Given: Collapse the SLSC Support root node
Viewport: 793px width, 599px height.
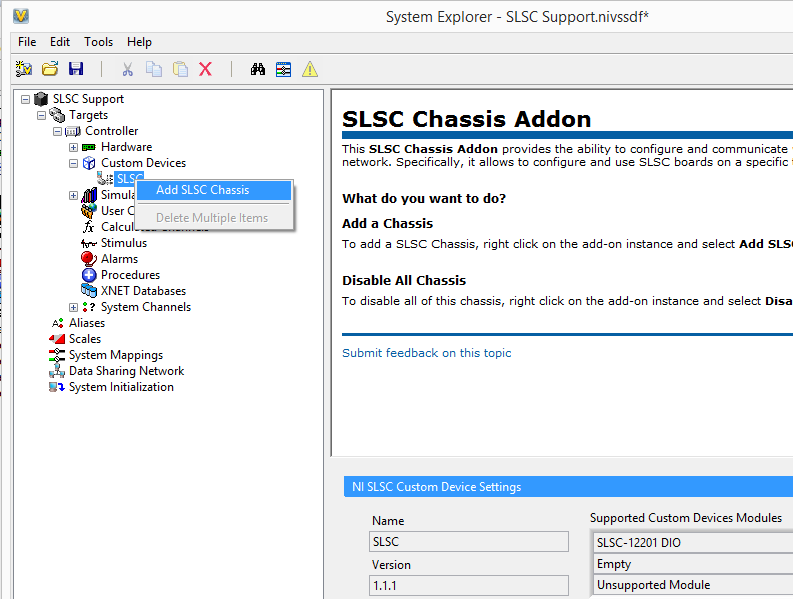Looking at the screenshot, I should point(25,99).
